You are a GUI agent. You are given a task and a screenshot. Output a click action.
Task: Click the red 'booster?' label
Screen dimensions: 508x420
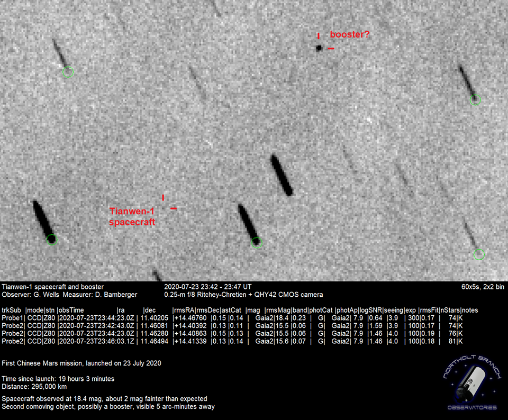click(x=350, y=34)
